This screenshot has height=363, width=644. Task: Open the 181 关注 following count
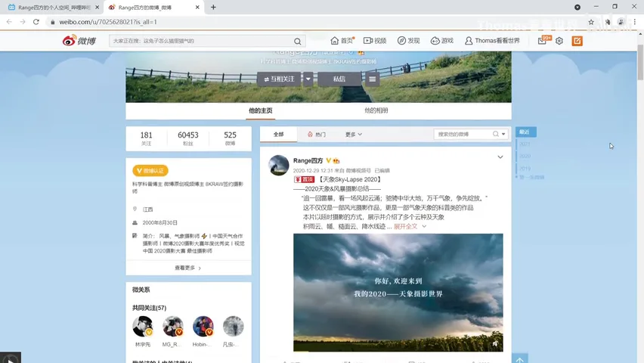146,138
